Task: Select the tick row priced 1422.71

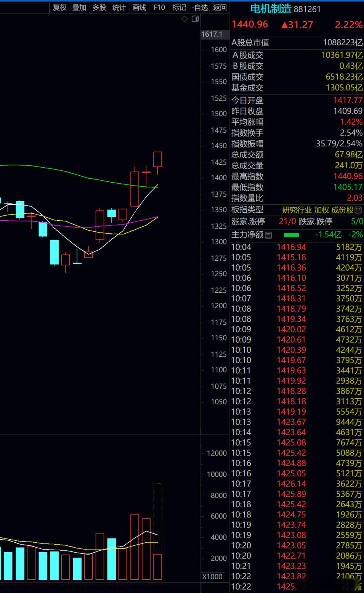Action: click(x=297, y=556)
